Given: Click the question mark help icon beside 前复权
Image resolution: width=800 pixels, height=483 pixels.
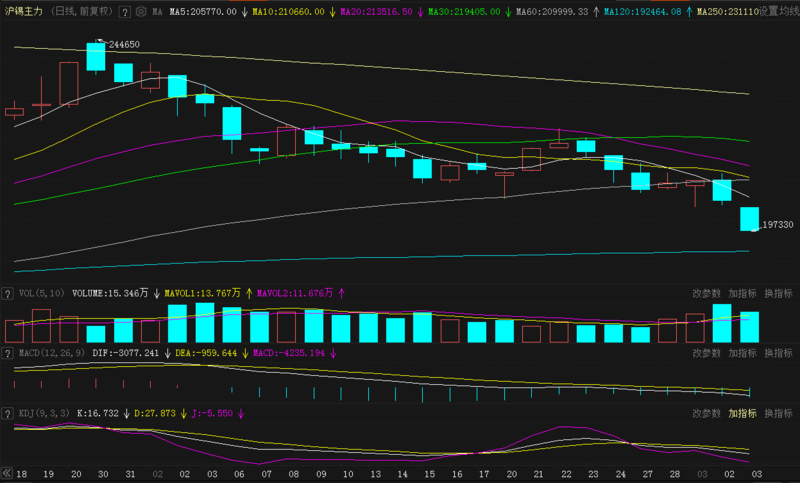Looking at the screenshot, I should [124, 12].
